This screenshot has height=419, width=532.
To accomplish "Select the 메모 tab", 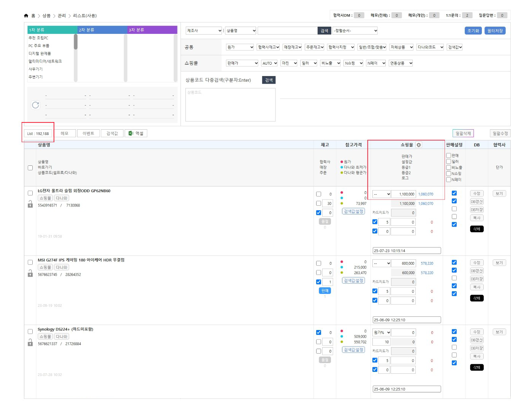I will [x=65, y=133].
